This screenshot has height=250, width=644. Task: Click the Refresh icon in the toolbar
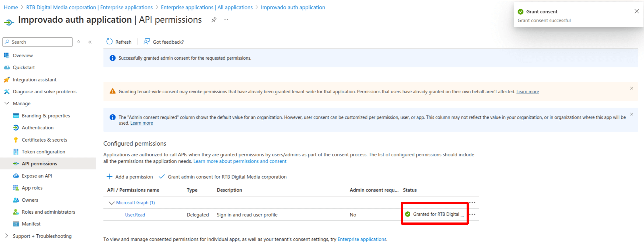coord(109,42)
